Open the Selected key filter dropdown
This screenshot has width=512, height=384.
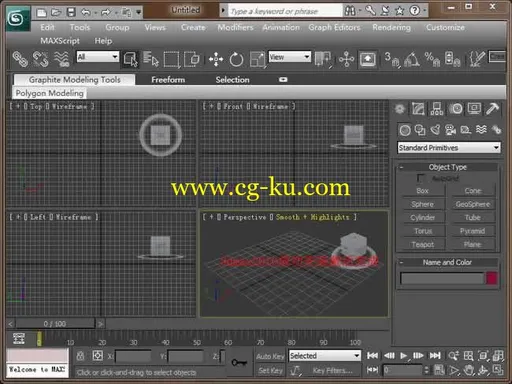click(325, 356)
